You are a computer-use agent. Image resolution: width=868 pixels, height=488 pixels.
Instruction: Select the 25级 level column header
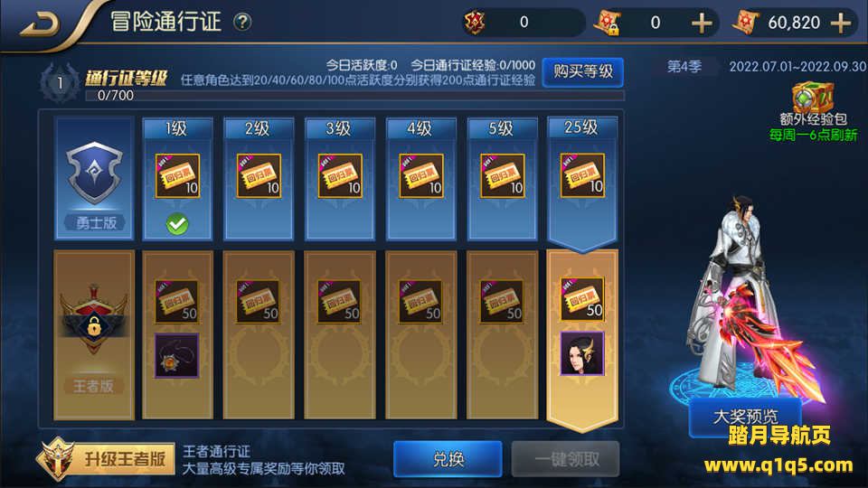tap(581, 127)
